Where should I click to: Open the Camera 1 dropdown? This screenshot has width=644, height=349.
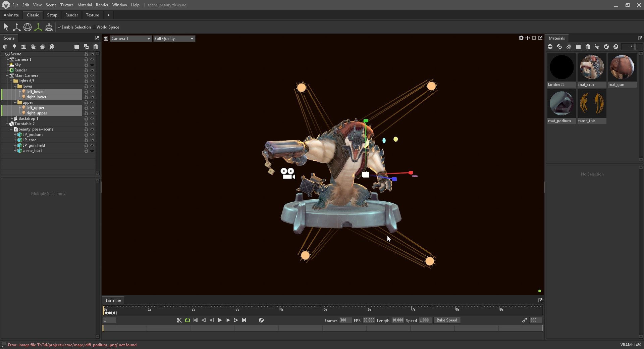[131, 39]
